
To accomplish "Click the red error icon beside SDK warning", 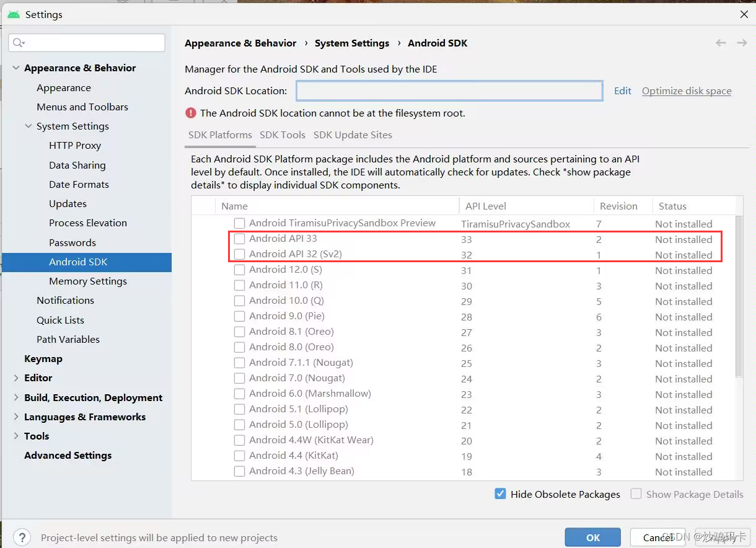I will [190, 113].
